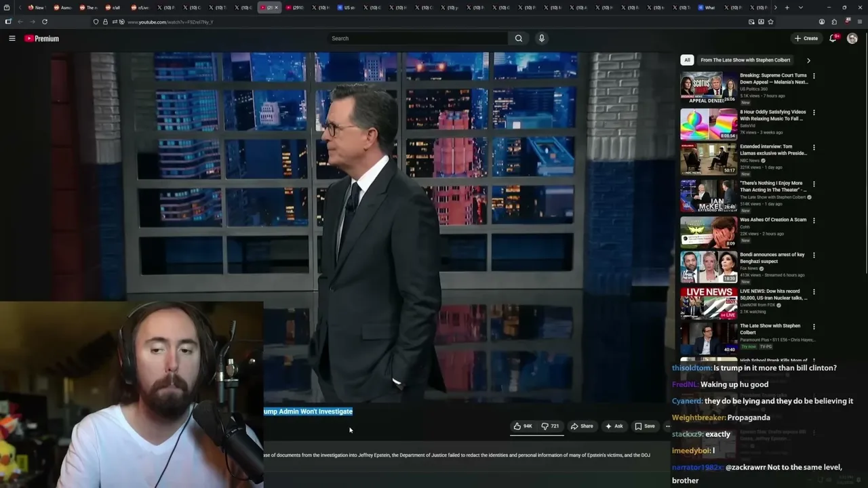Open the Tom Llamas interview thumbnail

click(709, 159)
